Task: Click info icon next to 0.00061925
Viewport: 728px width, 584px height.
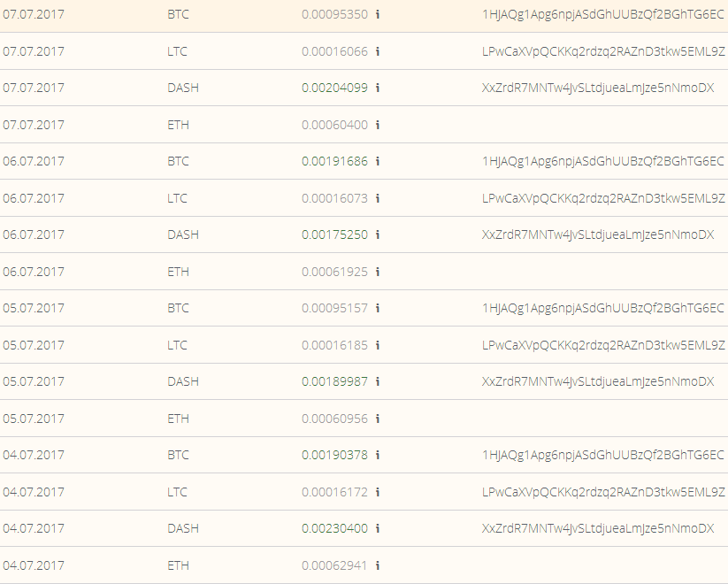Action: [x=378, y=272]
